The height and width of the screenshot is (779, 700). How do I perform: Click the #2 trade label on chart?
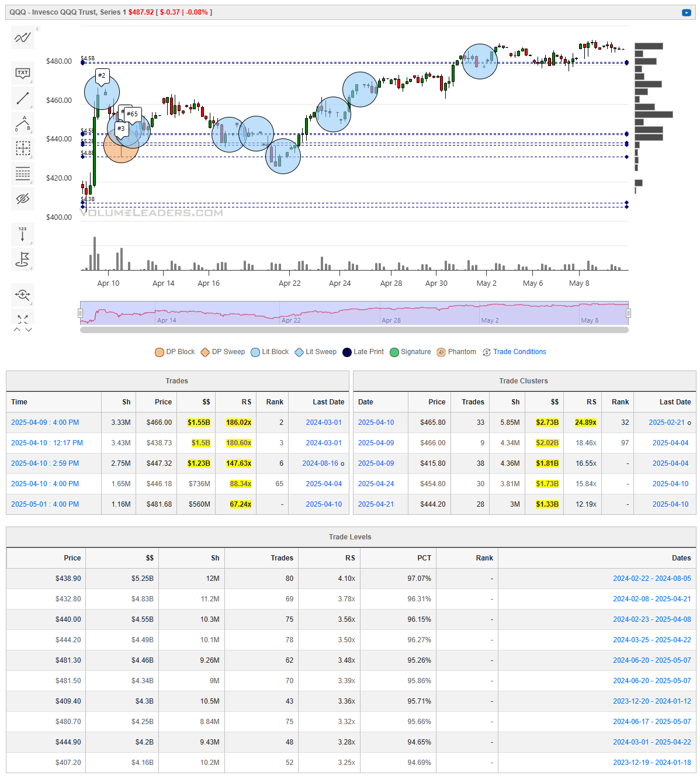pos(102,75)
